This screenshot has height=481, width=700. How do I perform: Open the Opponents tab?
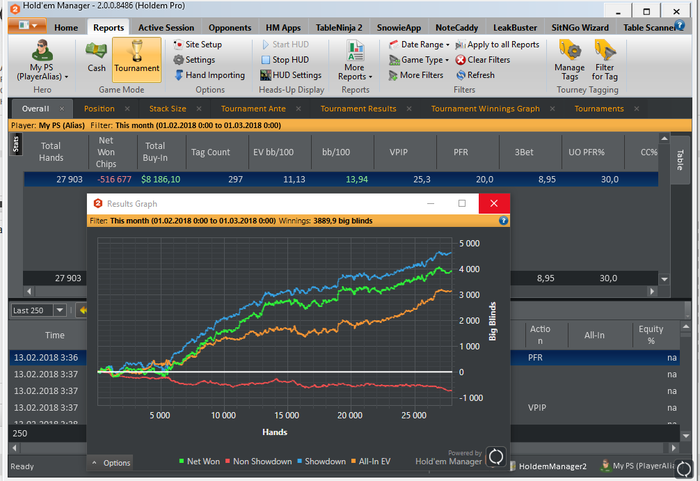coord(230,28)
